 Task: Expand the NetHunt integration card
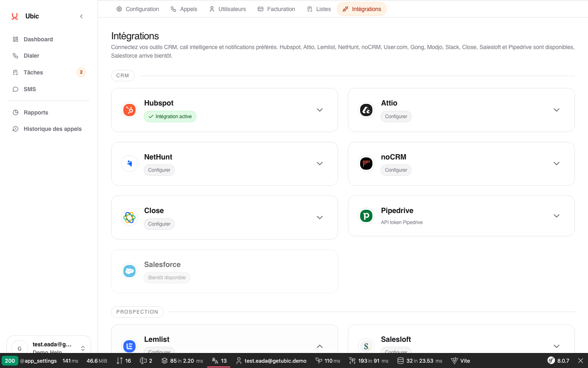[x=320, y=164]
